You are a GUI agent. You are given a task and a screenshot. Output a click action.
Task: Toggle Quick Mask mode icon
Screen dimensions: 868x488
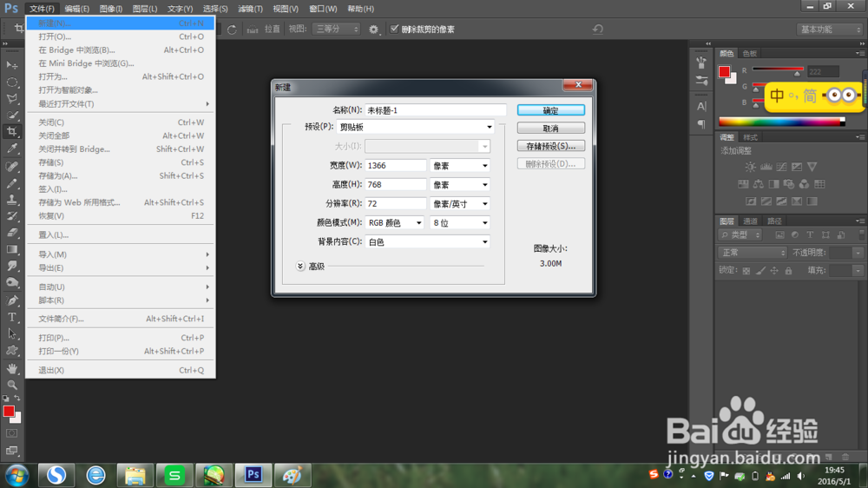(x=11, y=433)
